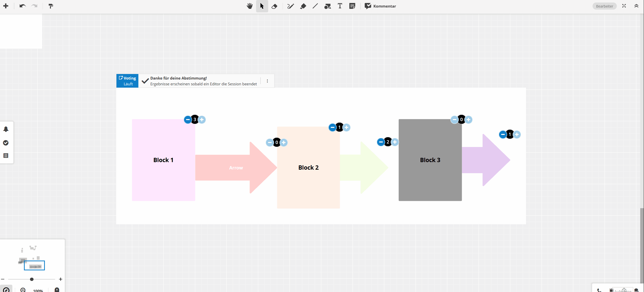The width and height of the screenshot is (644, 292).
Task: Select the hand pan tool
Action: click(250, 6)
